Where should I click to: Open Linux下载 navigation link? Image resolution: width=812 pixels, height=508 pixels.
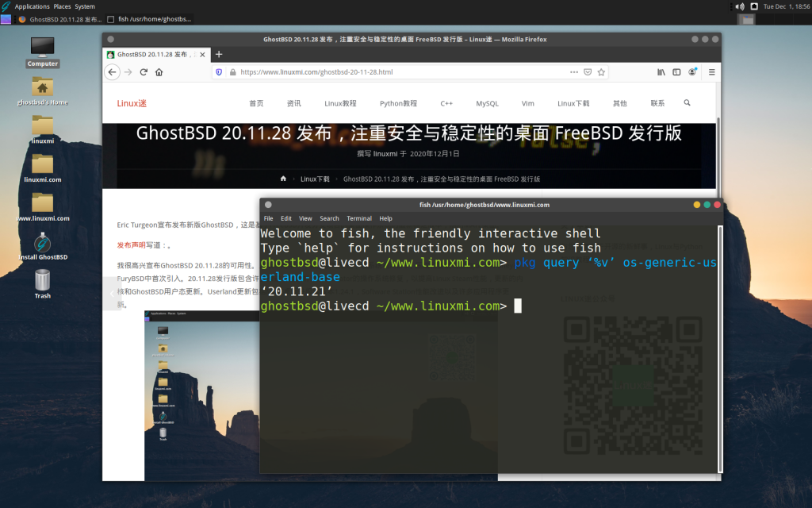[573, 103]
